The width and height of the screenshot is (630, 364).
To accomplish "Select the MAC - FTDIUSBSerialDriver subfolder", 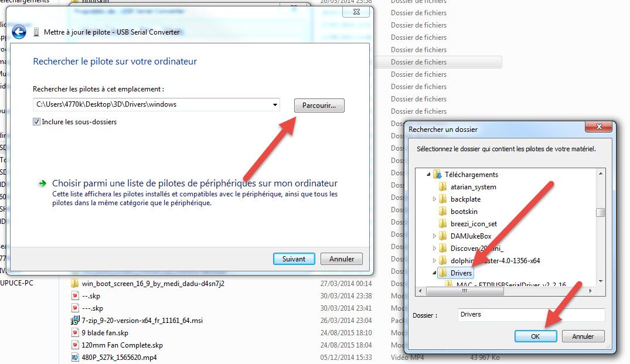I will coord(511,284).
